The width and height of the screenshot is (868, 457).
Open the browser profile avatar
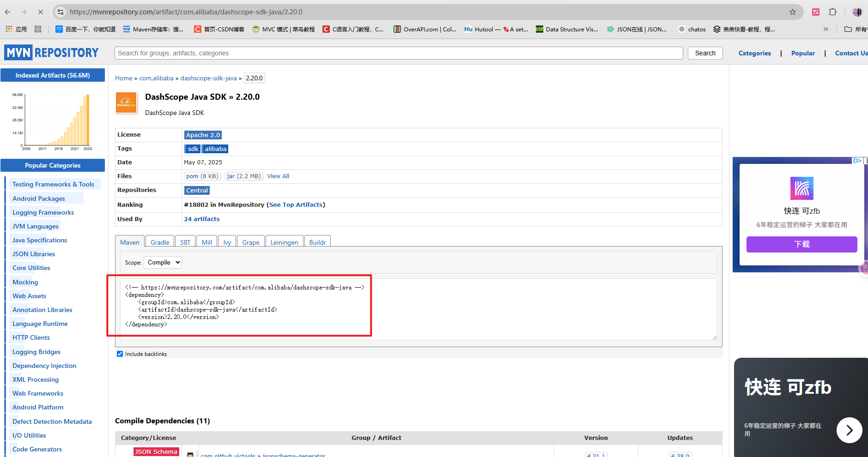pyautogui.click(x=857, y=12)
